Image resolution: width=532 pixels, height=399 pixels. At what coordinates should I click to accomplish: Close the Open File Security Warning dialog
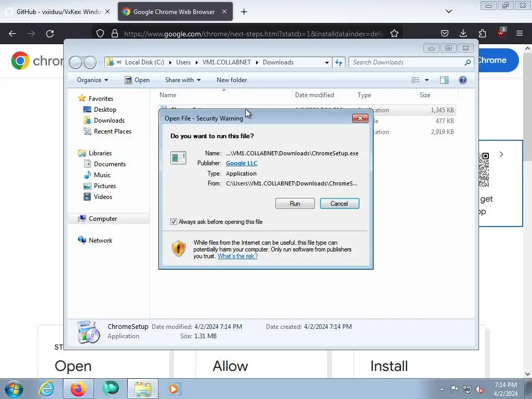coord(360,118)
